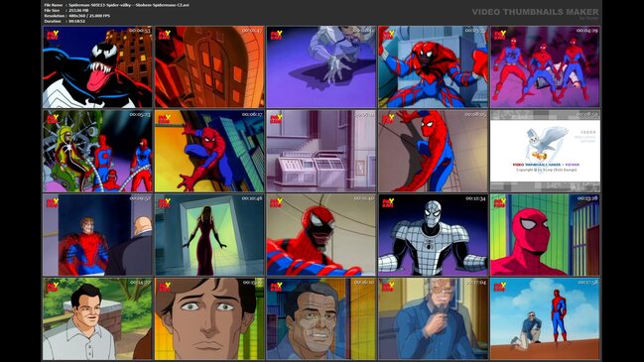Click the 00:06:17 timestamp label
The image size is (644, 362).
tap(252, 114)
